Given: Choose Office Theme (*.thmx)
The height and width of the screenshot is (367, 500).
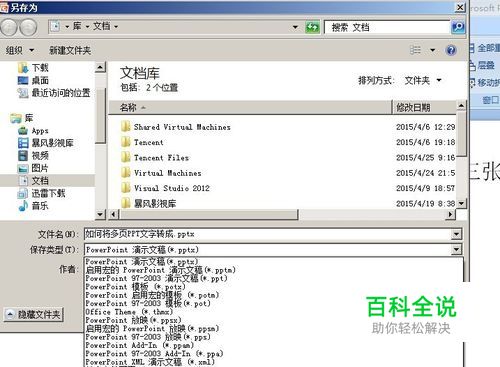Looking at the screenshot, I should click(129, 312).
